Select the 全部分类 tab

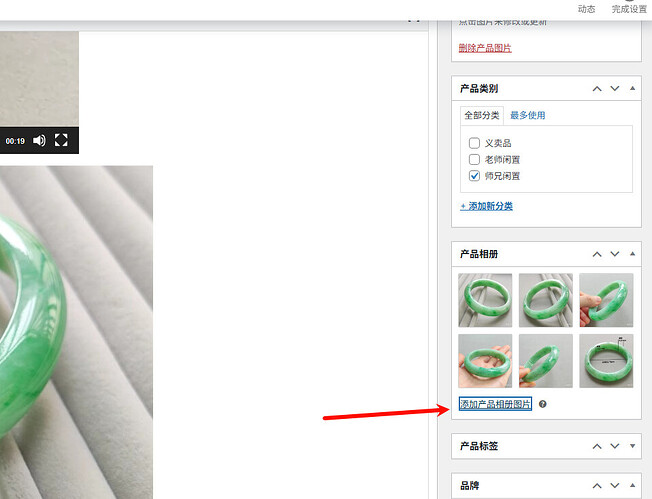(482, 115)
